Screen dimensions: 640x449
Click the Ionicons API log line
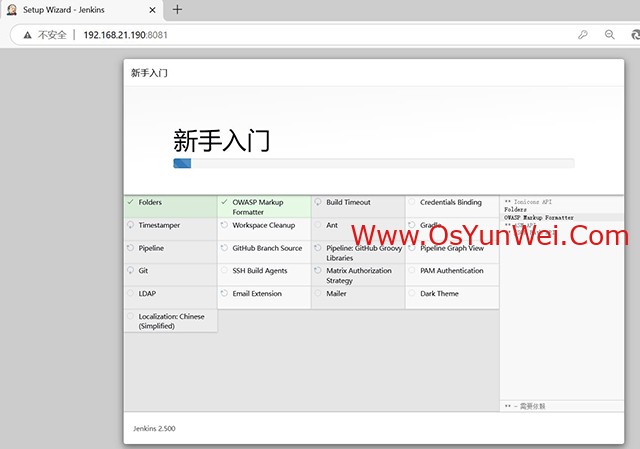(x=528, y=202)
